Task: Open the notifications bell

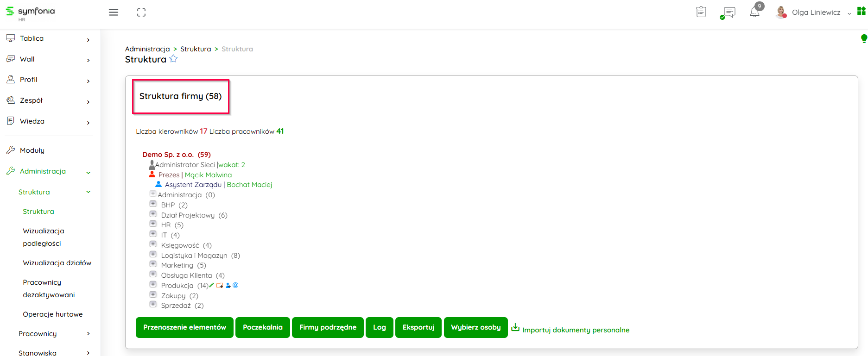Action: [754, 12]
